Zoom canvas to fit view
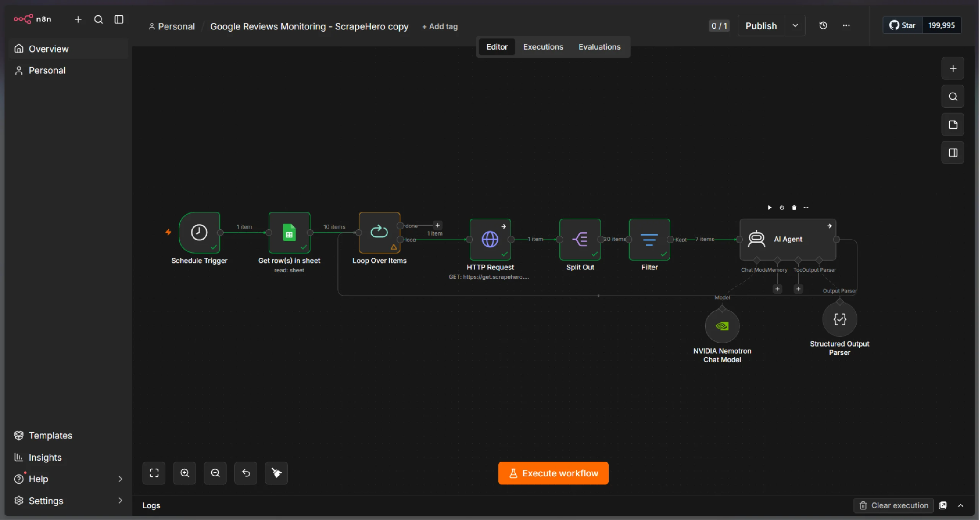The image size is (980, 520). pyautogui.click(x=154, y=473)
